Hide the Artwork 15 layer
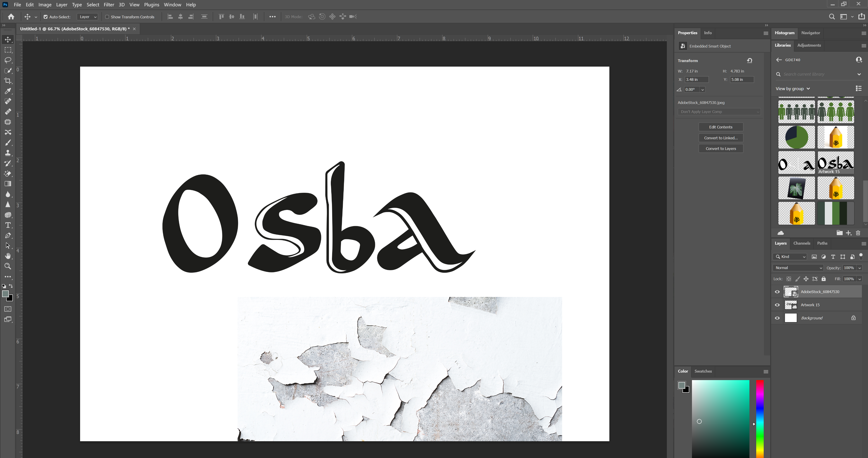The image size is (868, 458). (x=777, y=305)
